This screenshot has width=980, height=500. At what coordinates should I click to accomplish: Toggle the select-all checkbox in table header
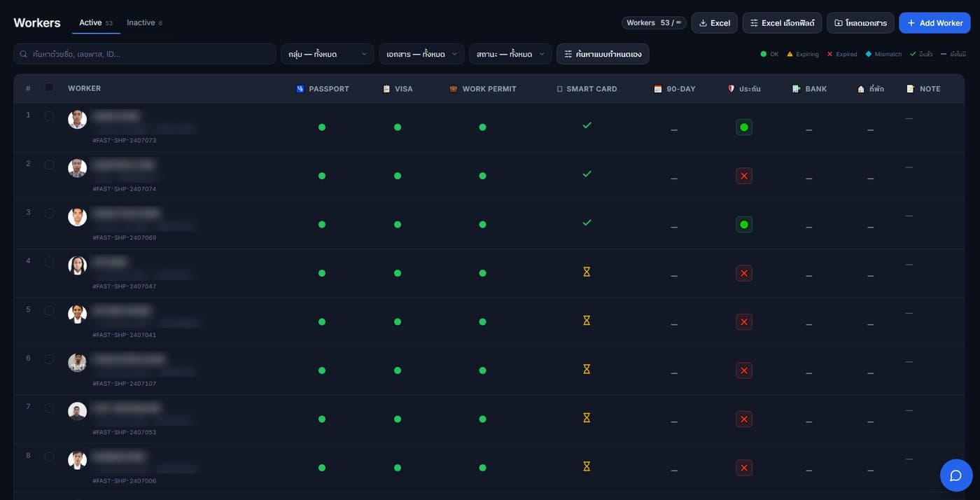(49, 88)
